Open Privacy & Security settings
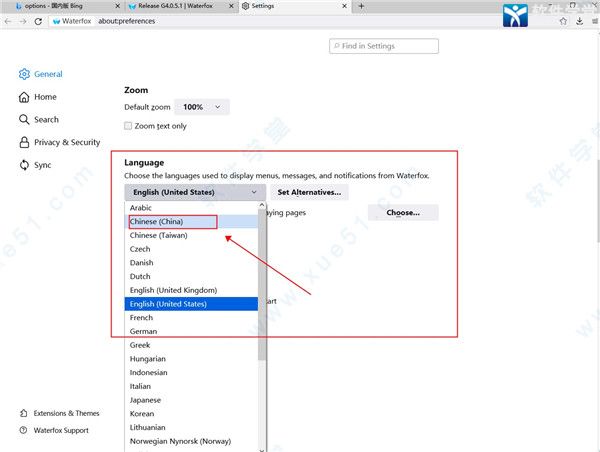 click(x=59, y=142)
